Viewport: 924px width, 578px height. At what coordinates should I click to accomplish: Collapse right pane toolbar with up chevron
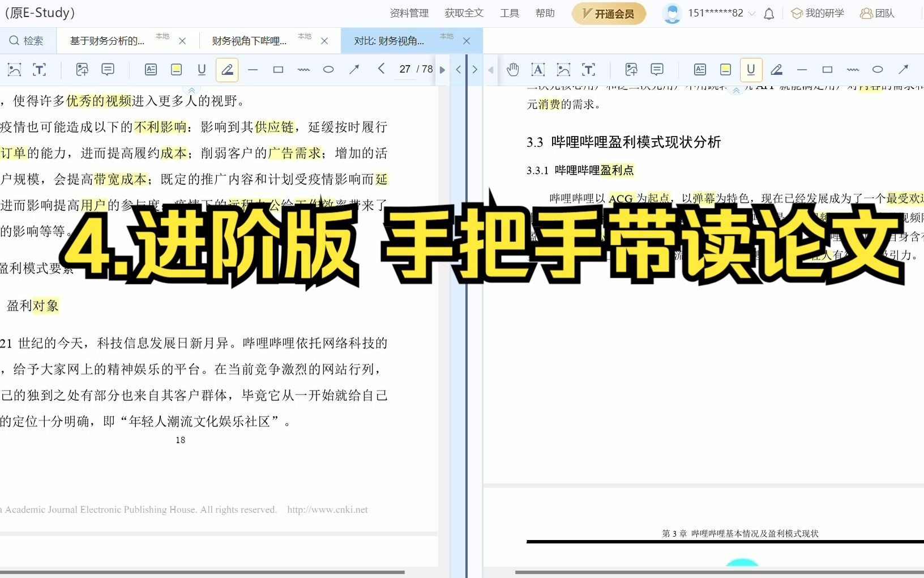735,90
